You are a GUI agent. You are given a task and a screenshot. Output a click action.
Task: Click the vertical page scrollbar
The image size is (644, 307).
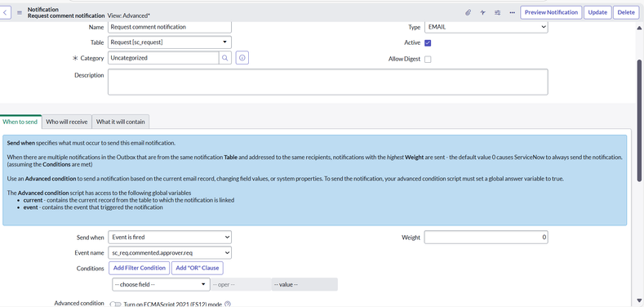[x=640, y=120]
